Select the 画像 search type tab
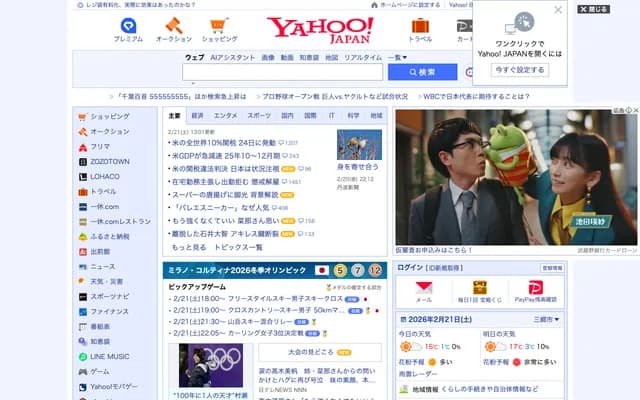 pos(267,58)
